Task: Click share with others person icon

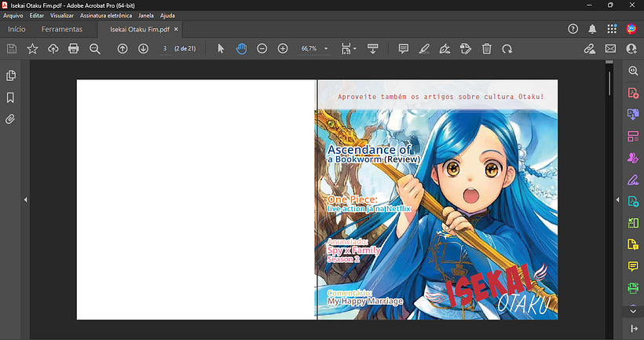Action: click(x=631, y=49)
